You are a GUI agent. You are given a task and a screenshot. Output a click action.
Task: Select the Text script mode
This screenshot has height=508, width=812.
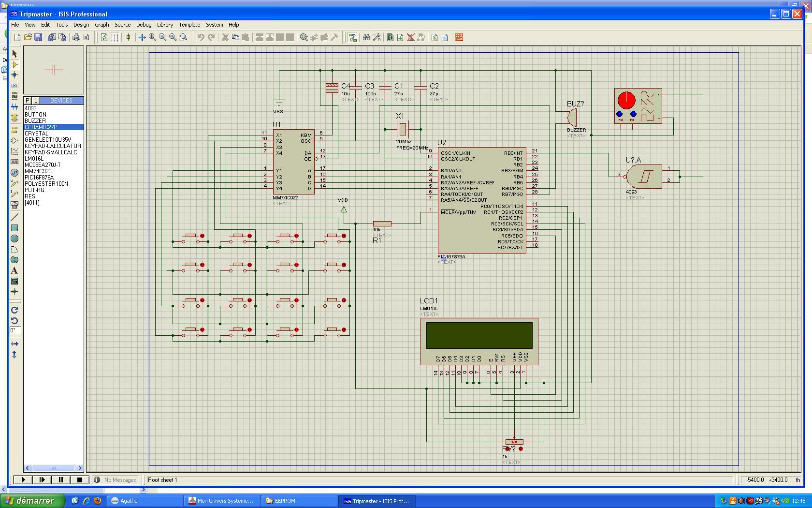click(14, 96)
